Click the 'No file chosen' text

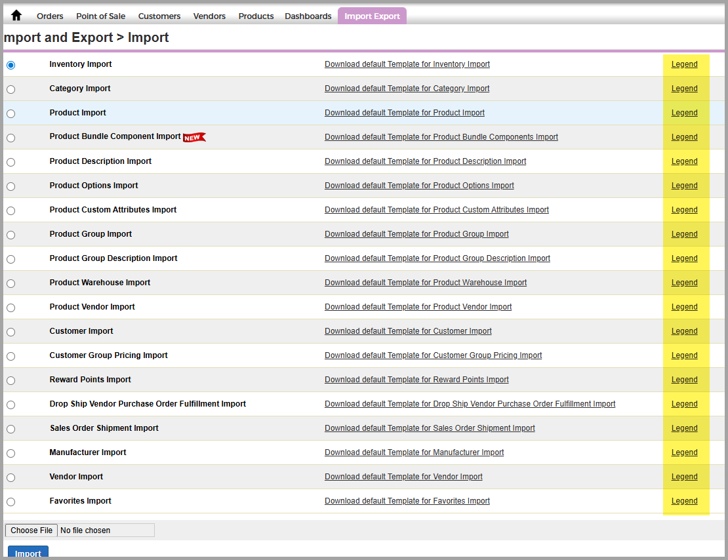[85, 530]
